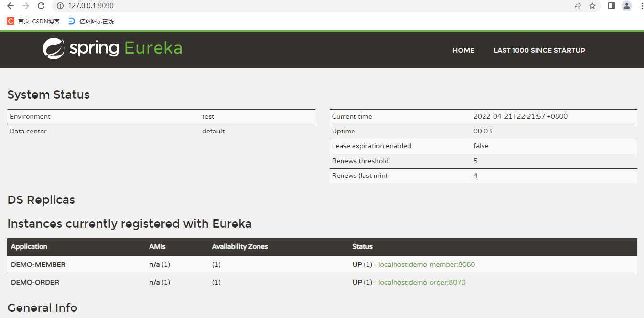Click the Renews threshold label
644x318 pixels.
pyautogui.click(x=360, y=161)
